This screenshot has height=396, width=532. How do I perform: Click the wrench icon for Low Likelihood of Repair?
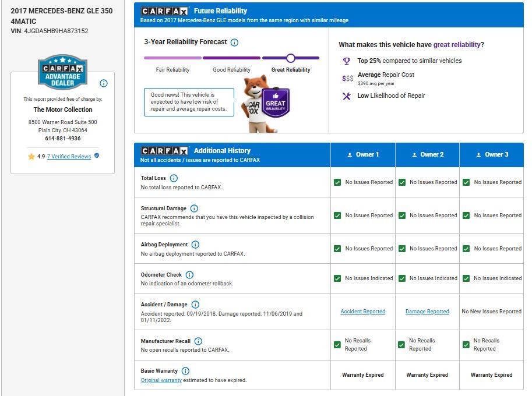[x=346, y=96]
